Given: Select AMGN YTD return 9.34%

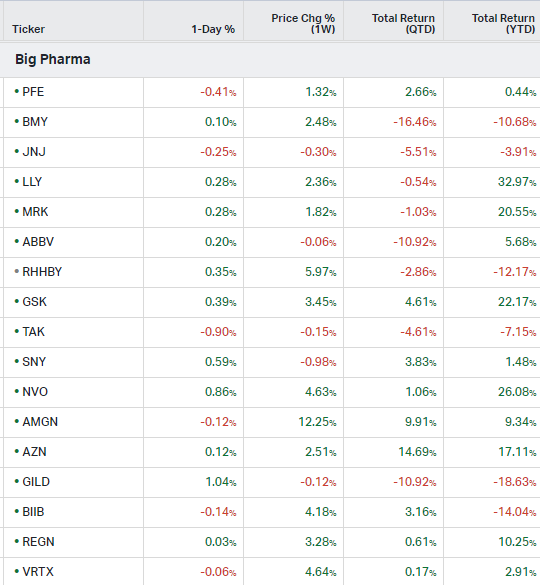Looking at the screenshot, I should pyautogui.click(x=521, y=422).
